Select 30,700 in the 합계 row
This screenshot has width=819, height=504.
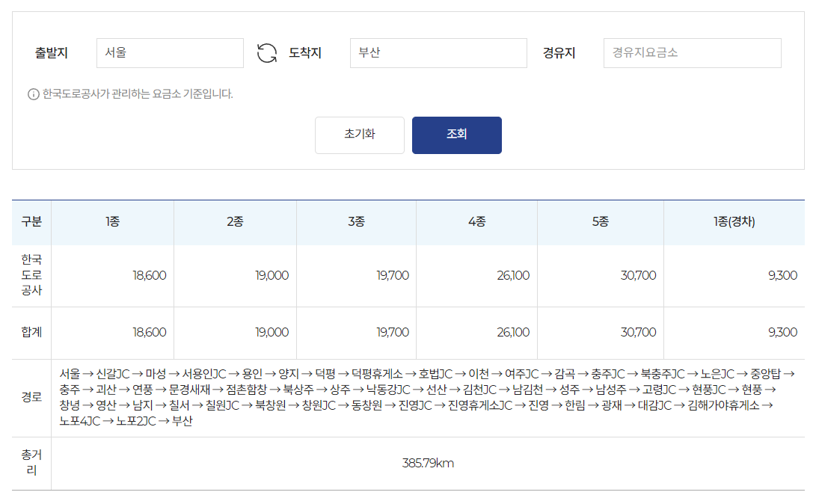[x=638, y=332]
